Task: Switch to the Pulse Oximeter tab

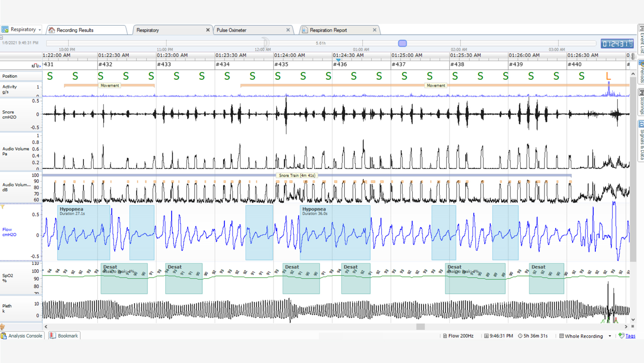Action: coord(232,30)
